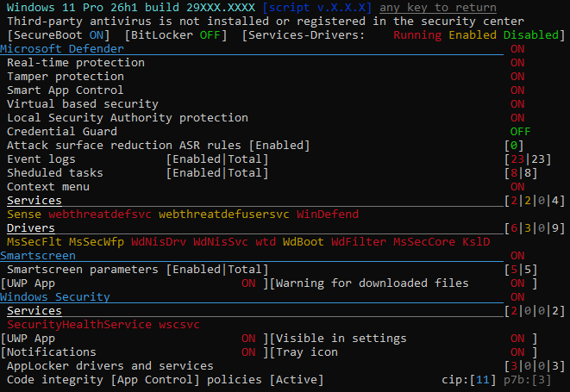Click the Real-time protection row label
The image size is (570, 392).
click(x=76, y=63)
